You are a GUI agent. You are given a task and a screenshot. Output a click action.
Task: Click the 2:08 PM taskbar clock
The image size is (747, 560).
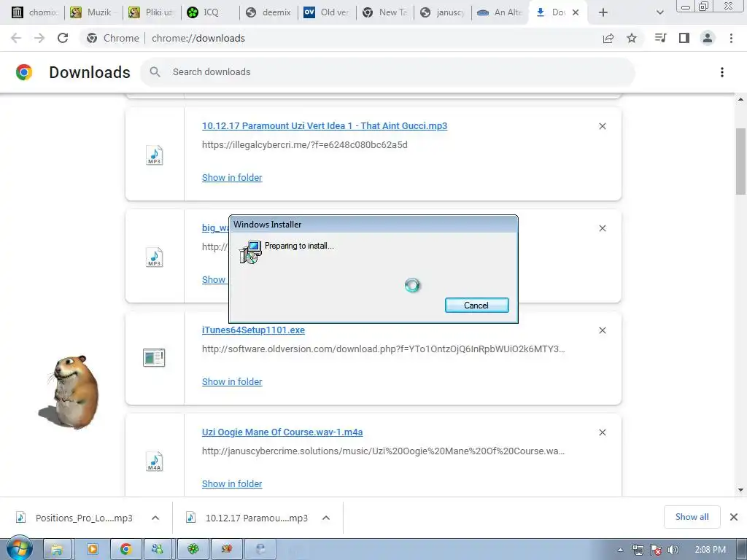[710, 550]
